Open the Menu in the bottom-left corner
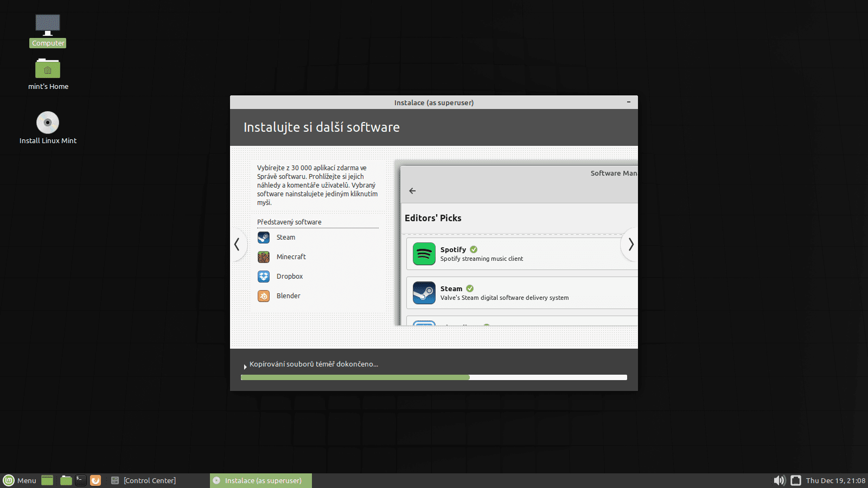 20,480
